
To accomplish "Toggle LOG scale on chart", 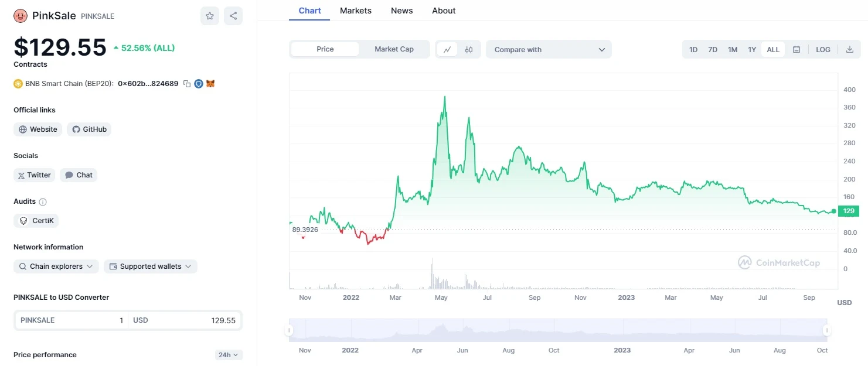I will tap(823, 50).
